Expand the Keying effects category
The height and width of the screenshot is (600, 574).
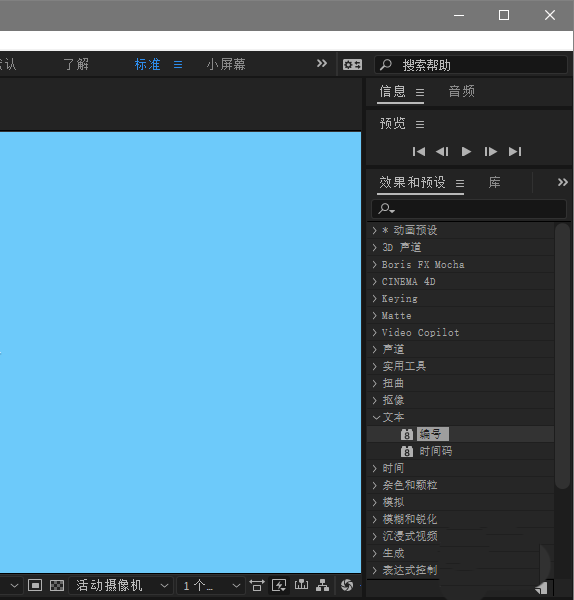coord(375,298)
